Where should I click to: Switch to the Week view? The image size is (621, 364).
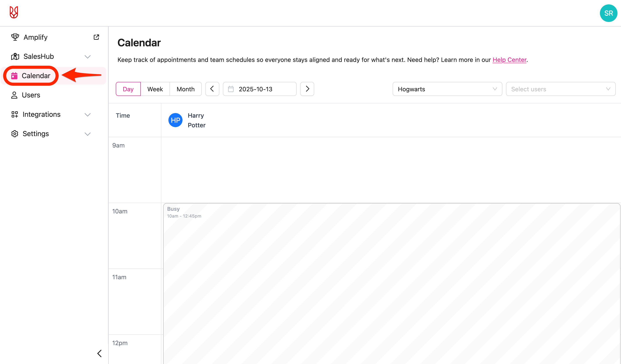pos(155,89)
